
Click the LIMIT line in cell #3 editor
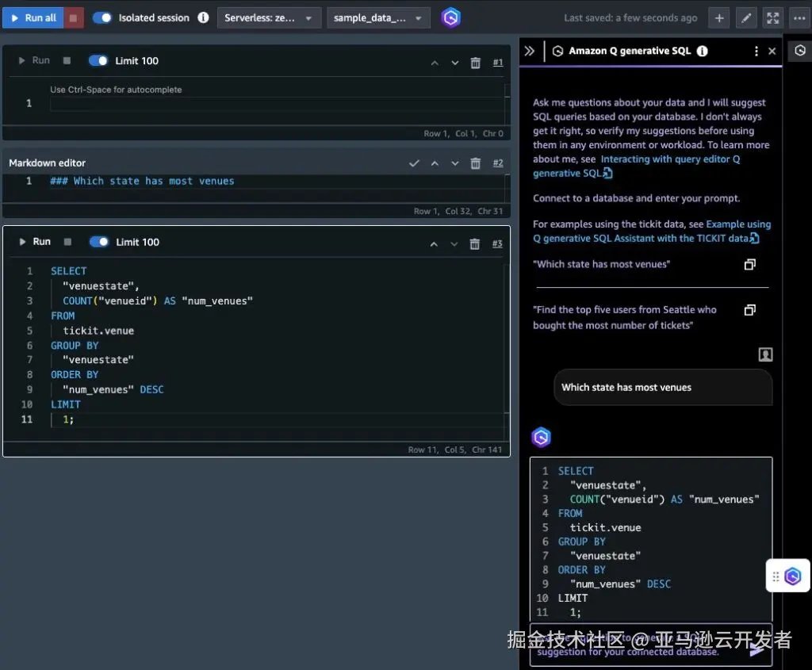66,404
